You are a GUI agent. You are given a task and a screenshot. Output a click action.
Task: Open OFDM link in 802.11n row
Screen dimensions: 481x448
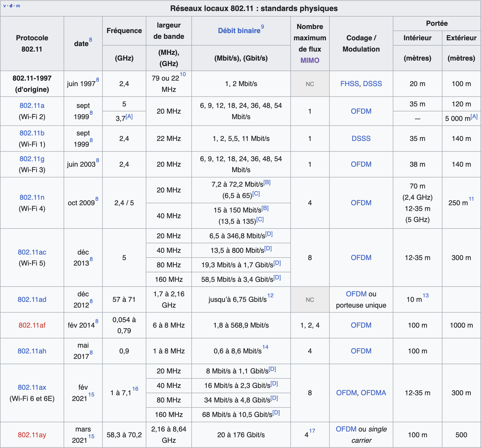(x=361, y=203)
